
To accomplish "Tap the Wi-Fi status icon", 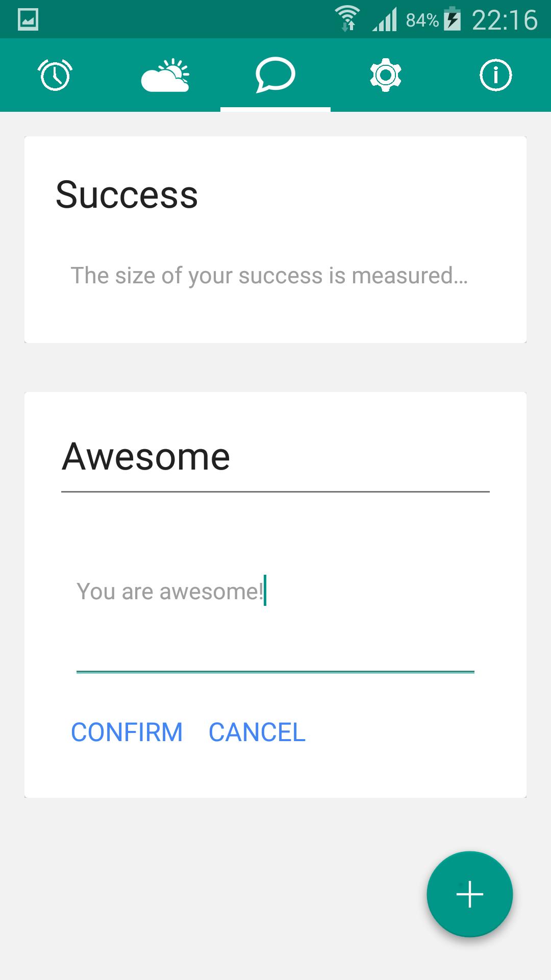I will [x=347, y=19].
